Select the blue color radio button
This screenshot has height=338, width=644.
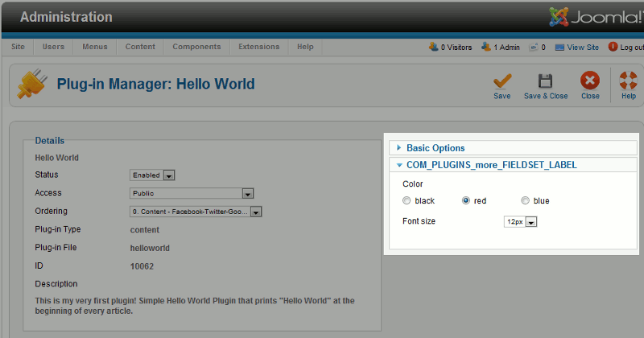pyautogui.click(x=525, y=200)
